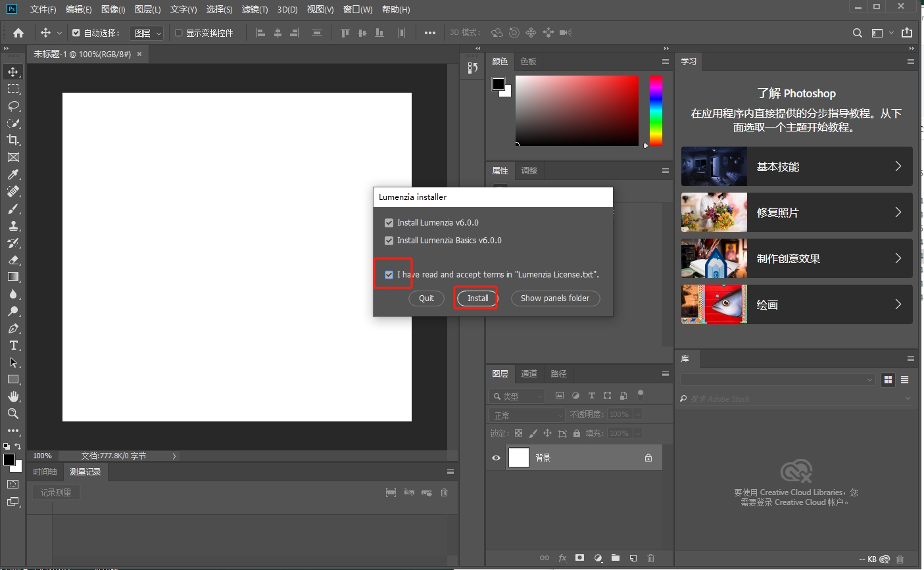Image resolution: width=924 pixels, height=570 pixels.
Task: Enable the 显示变换控件 checkbox
Action: pyautogui.click(x=178, y=33)
